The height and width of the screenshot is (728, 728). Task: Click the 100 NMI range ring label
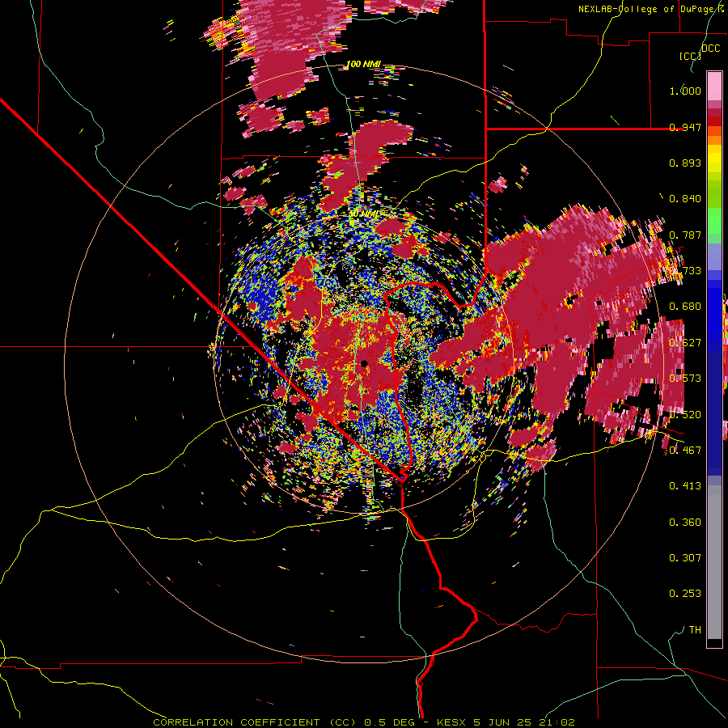(x=363, y=64)
